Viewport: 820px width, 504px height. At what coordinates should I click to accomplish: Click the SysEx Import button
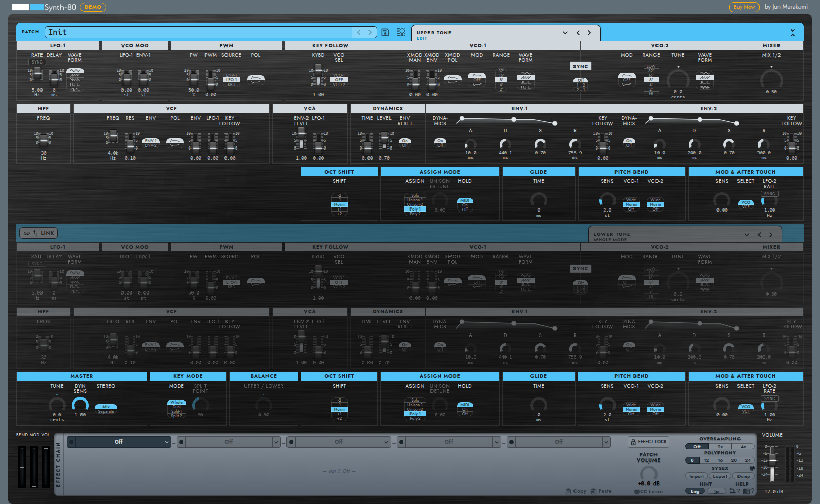696,476
